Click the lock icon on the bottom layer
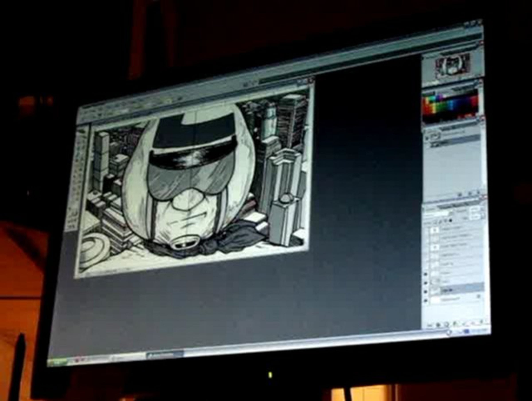The height and width of the screenshot is (401, 532). point(479,297)
